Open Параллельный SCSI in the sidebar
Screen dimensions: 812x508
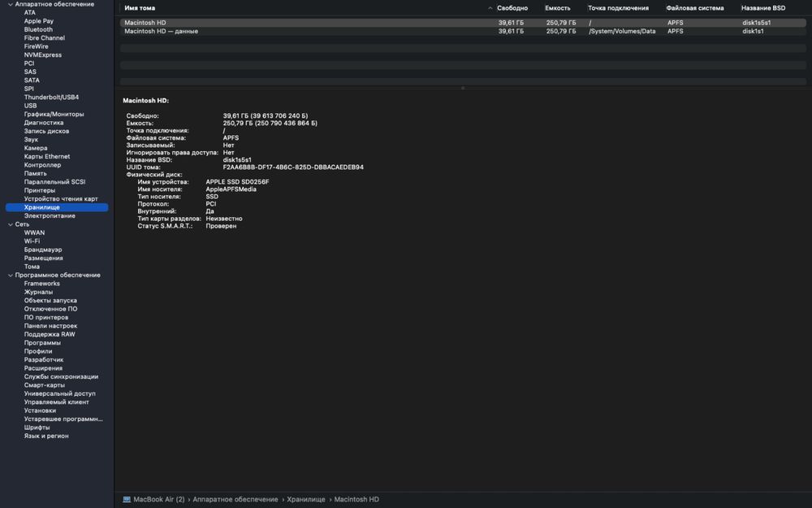pos(54,182)
